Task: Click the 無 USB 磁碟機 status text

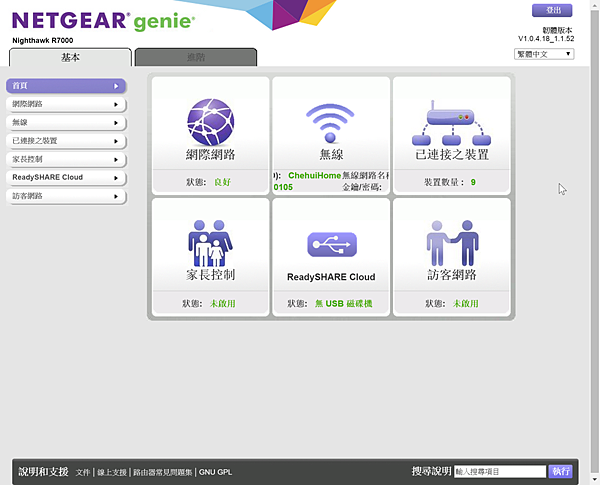Action: [x=344, y=304]
